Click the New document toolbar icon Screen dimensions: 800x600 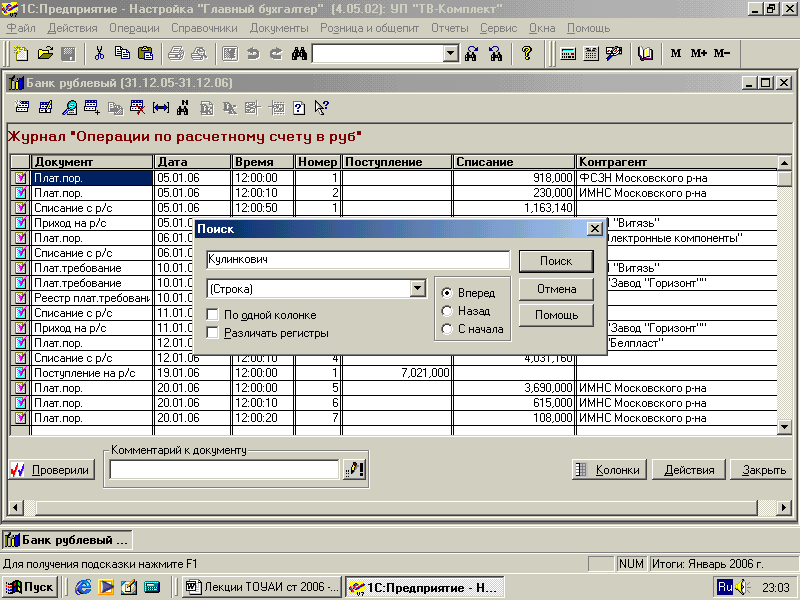(21, 53)
